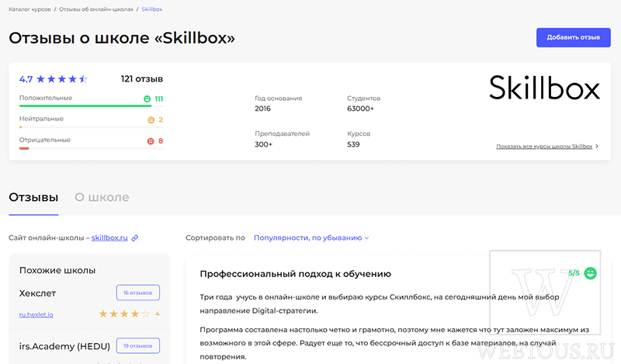621x364 pixels.
Task: Click the '16 отзывов' button for Хекслет
Action: (x=138, y=293)
